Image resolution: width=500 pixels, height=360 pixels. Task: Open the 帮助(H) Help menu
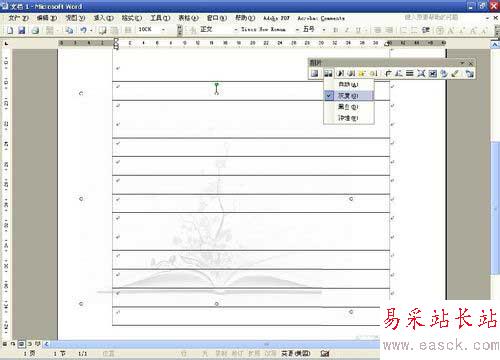tap(245, 18)
